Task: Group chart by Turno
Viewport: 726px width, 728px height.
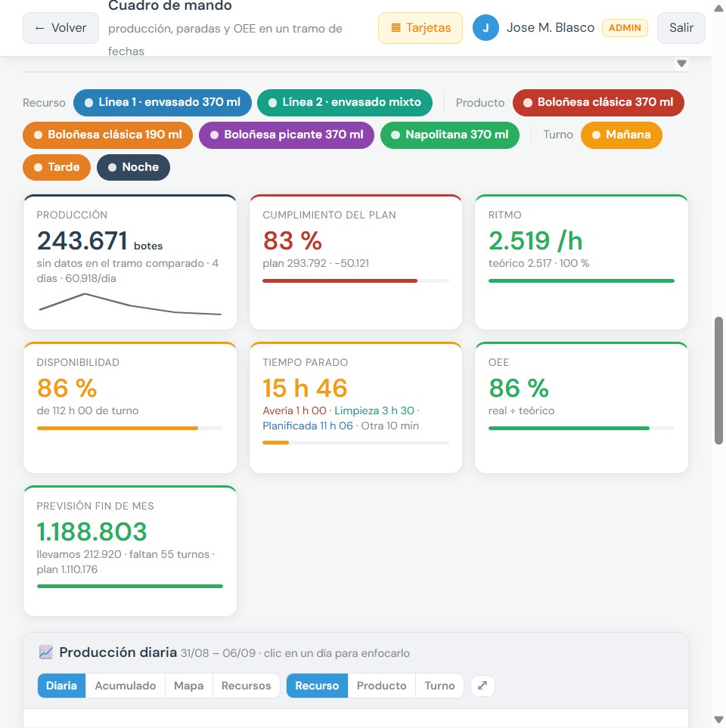Action: tap(439, 686)
